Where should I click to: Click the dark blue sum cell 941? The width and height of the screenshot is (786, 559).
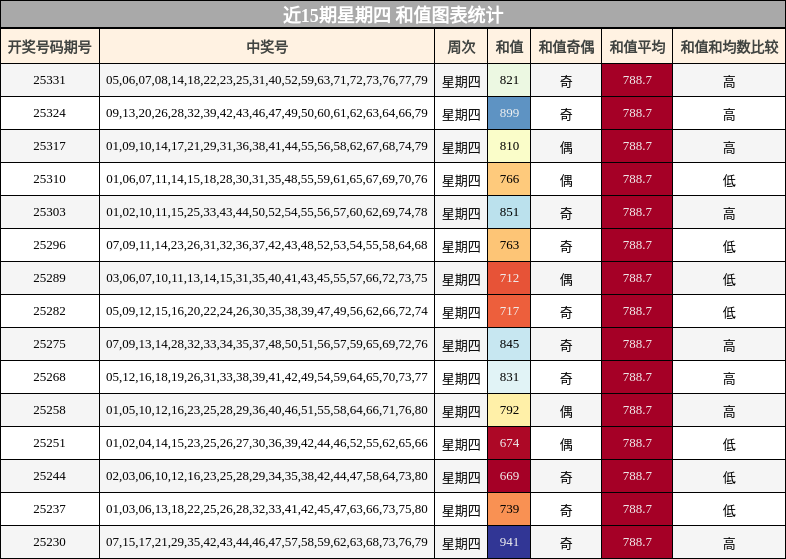pos(509,542)
